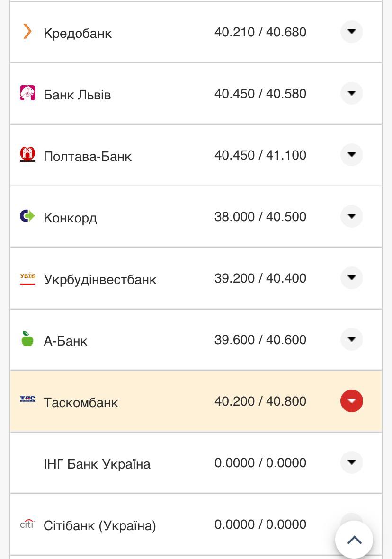392x559 pixels.
Task: Expand ІНГ Банк Україна row arrow
Action: tap(351, 462)
